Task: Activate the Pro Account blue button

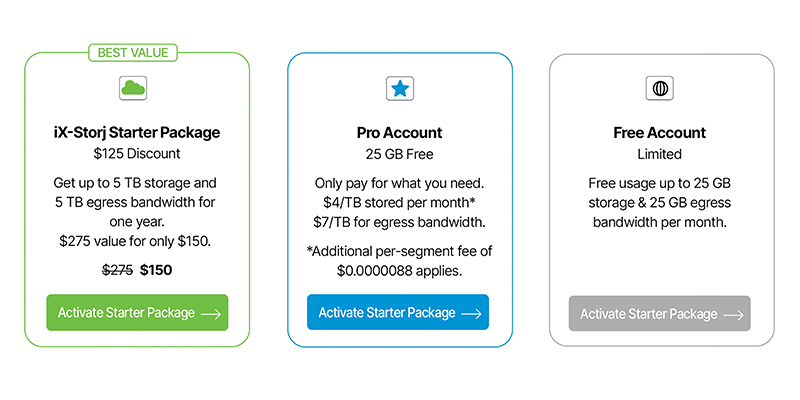Action: click(398, 312)
